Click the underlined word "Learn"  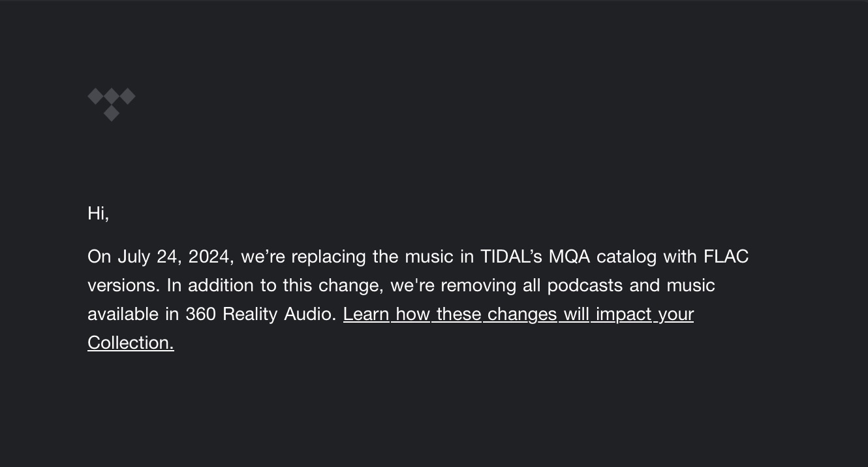366,314
